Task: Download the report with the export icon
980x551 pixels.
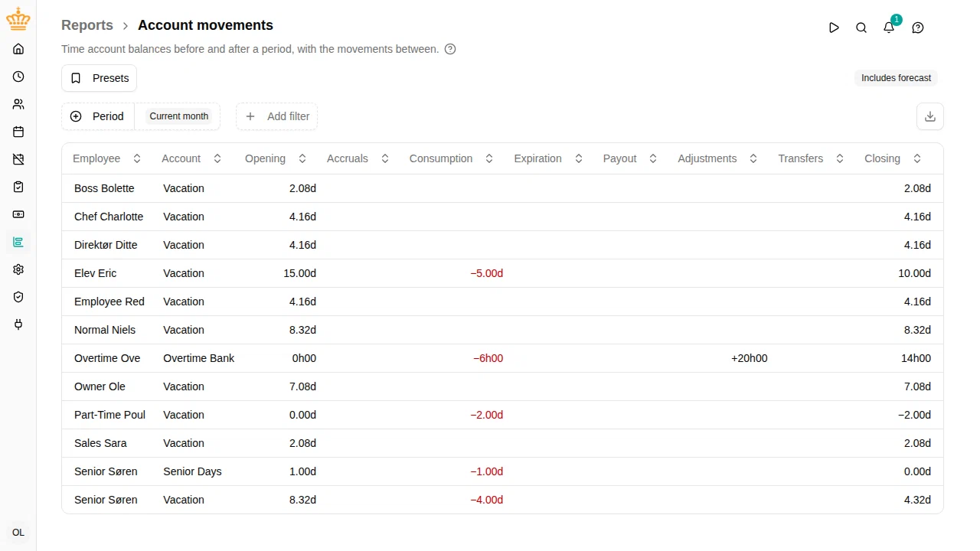Action: (930, 116)
